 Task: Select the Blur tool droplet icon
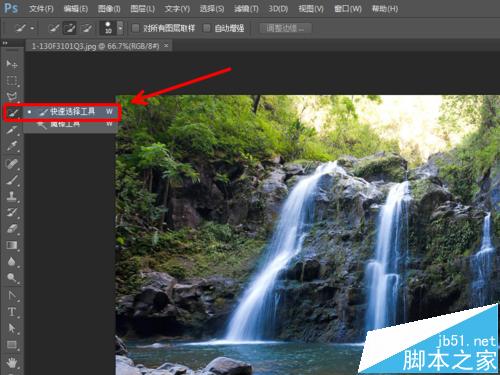pyautogui.click(x=12, y=262)
